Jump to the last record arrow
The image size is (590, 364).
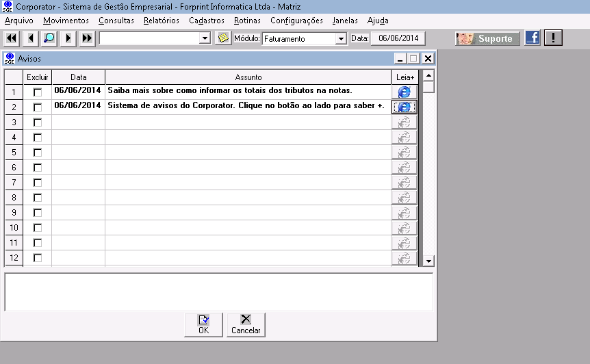pyautogui.click(x=86, y=38)
